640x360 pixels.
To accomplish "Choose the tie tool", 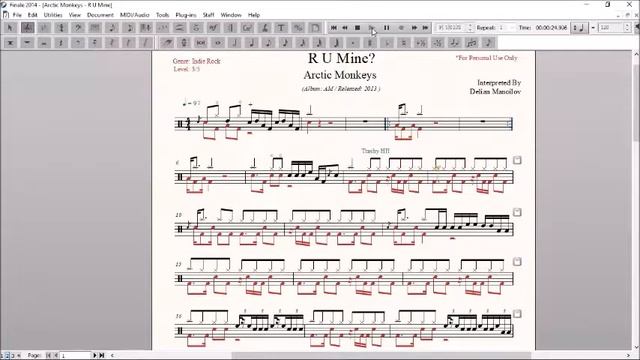I will pos(455,42).
